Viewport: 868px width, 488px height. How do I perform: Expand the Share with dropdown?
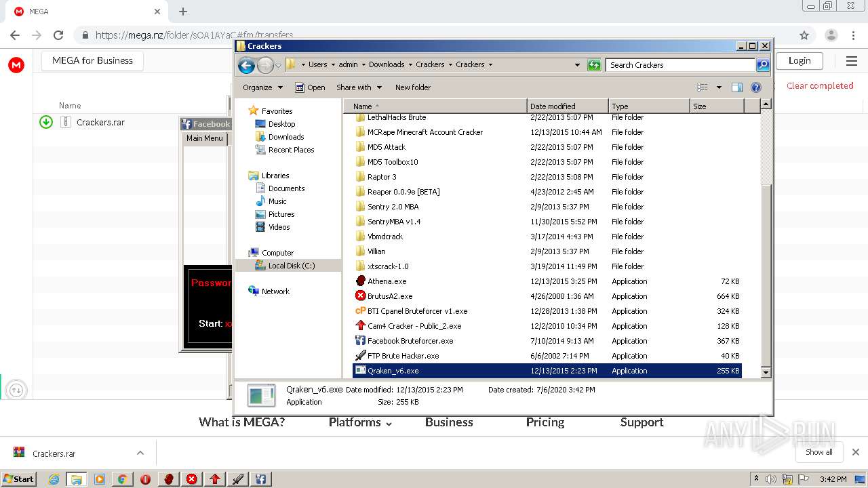tap(359, 87)
